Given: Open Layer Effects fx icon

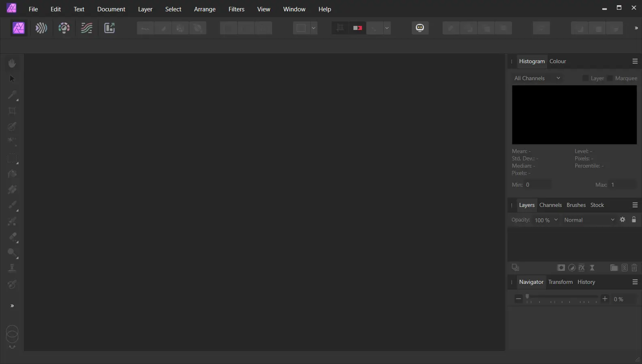Looking at the screenshot, I should coord(582,268).
